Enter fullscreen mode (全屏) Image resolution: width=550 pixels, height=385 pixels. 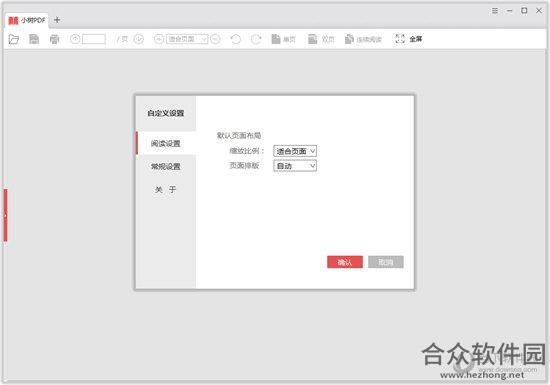(409, 39)
